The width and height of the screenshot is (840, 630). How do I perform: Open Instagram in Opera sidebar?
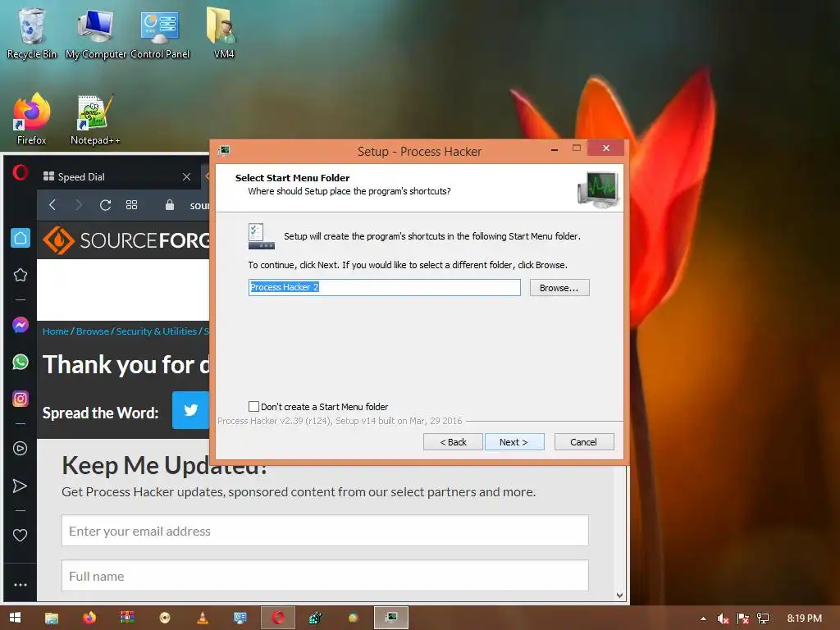(x=21, y=399)
